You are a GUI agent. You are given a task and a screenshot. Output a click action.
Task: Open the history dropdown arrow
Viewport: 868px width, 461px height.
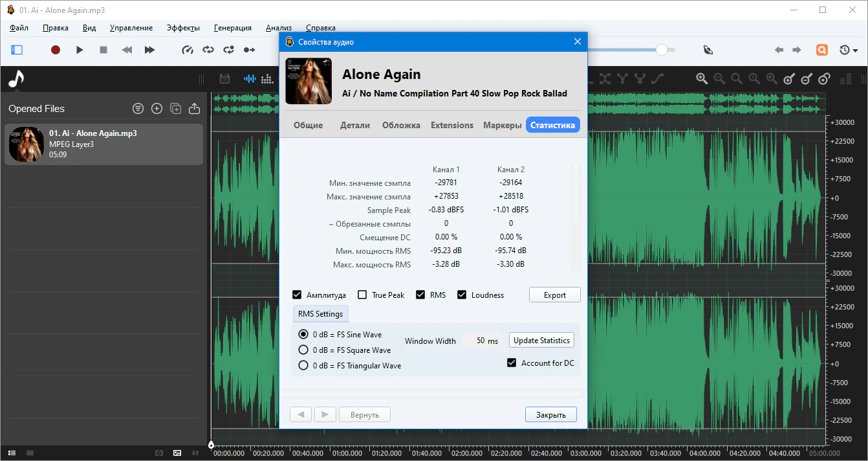pos(855,51)
